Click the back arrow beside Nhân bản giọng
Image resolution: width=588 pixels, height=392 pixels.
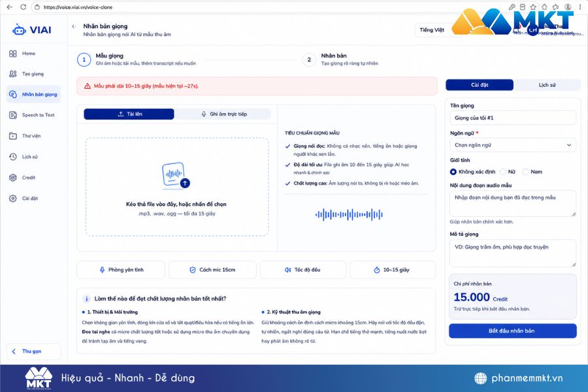[74, 26]
